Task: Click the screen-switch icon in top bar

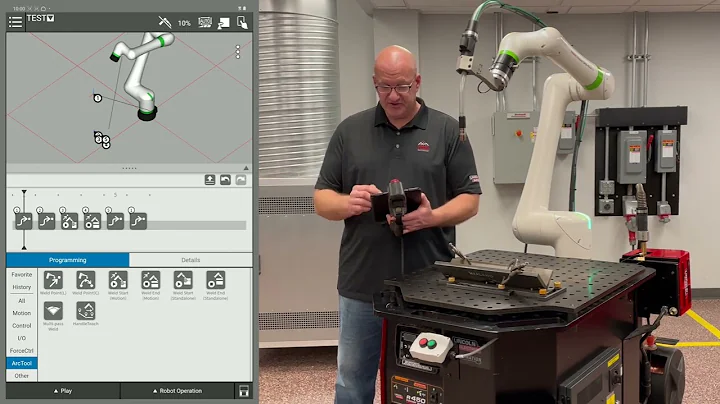Action: (224, 22)
